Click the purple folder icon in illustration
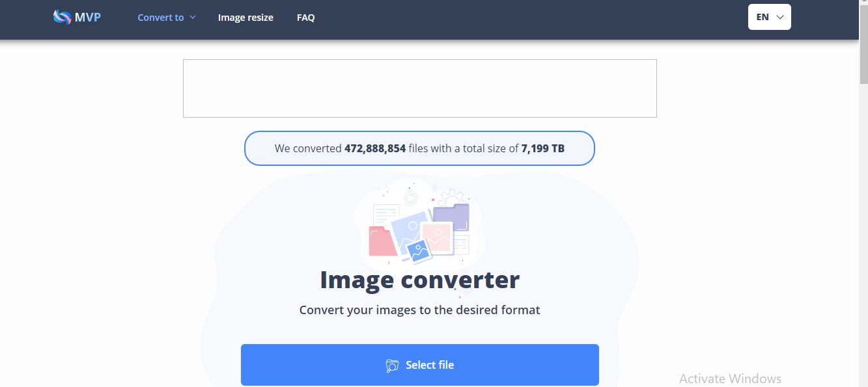The height and width of the screenshot is (387, 868). pyautogui.click(x=451, y=217)
